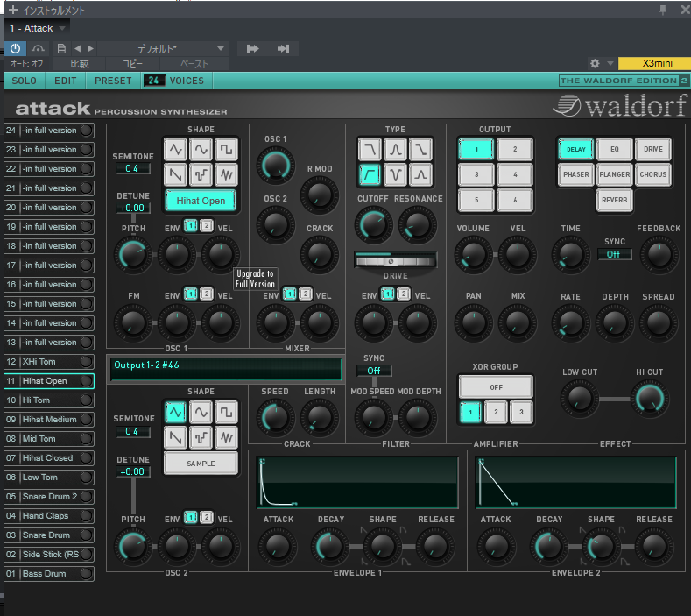The height and width of the screenshot is (616, 691).
Task: Open OSC 2 semitone C4 value box
Action: point(132,431)
